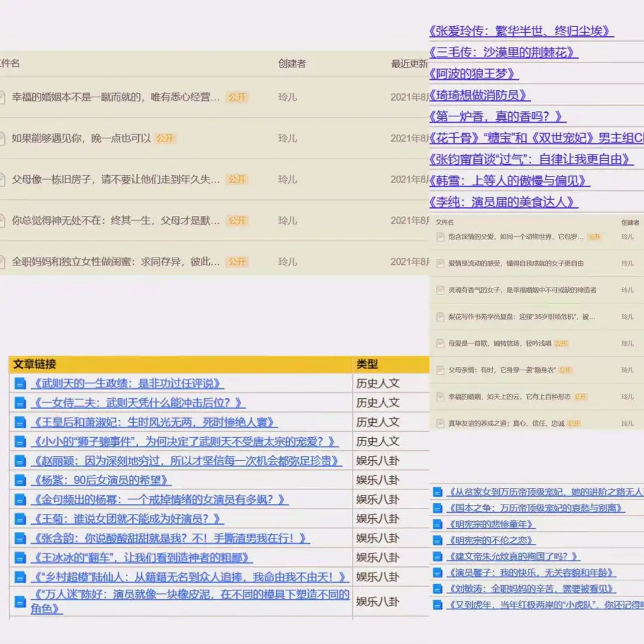This screenshot has height=644, width=644.
Task: Open the link 《第一炉香，真的香吗？》
Action: pyautogui.click(x=498, y=117)
